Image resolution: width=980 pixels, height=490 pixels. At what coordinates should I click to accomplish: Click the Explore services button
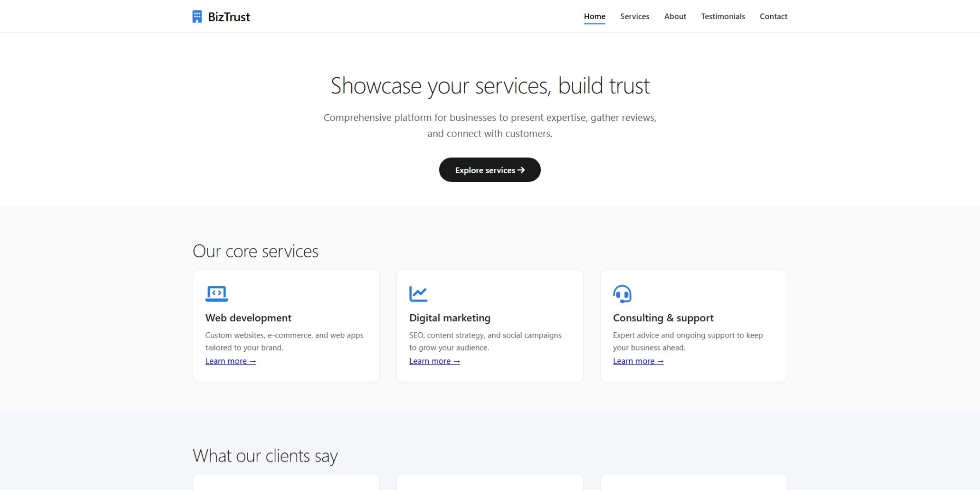point(490,170)
